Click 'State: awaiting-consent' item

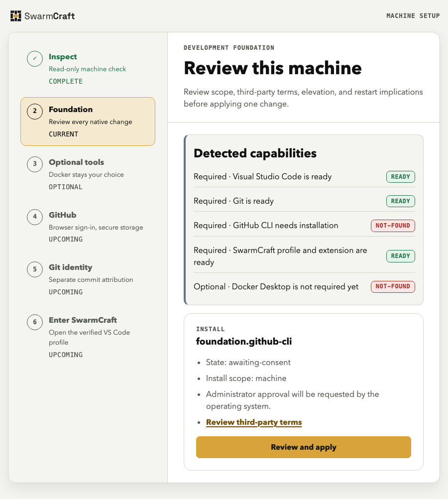(x=248, y=363)
